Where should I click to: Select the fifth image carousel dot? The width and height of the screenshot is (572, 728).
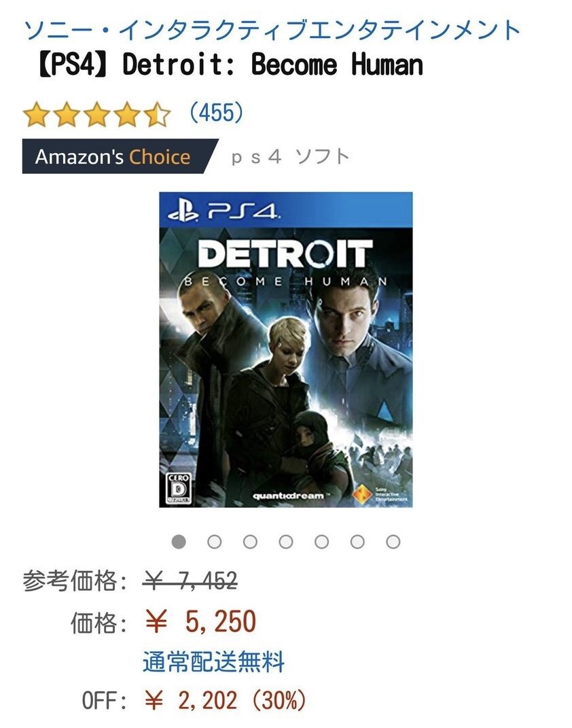pos(321,541)
